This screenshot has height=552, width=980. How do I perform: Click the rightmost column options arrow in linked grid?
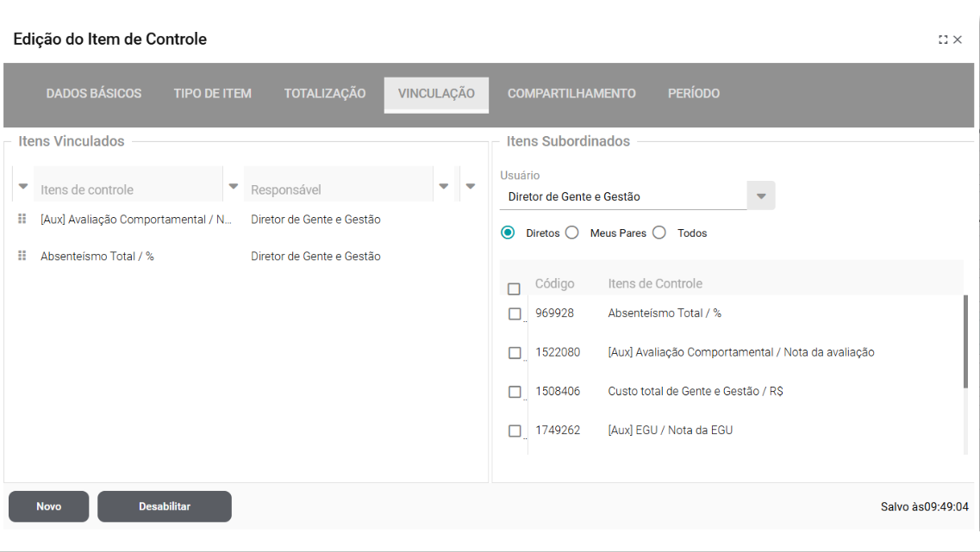click(471, 186)
